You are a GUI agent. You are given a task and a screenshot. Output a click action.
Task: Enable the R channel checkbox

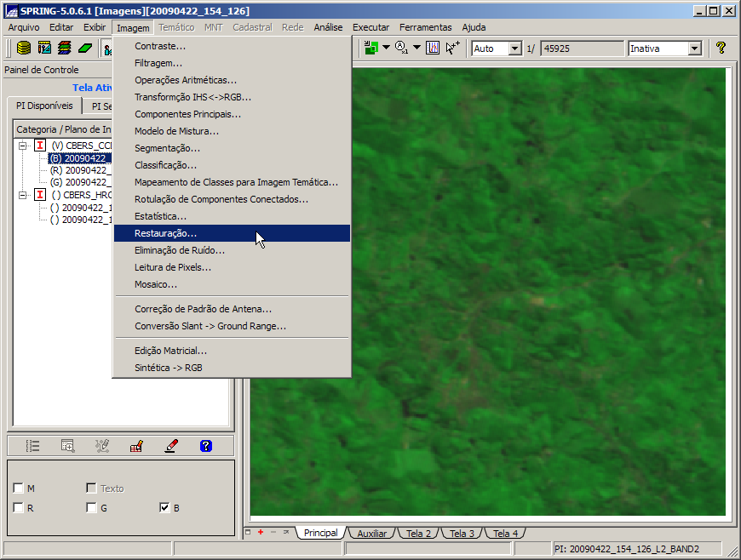19,508
